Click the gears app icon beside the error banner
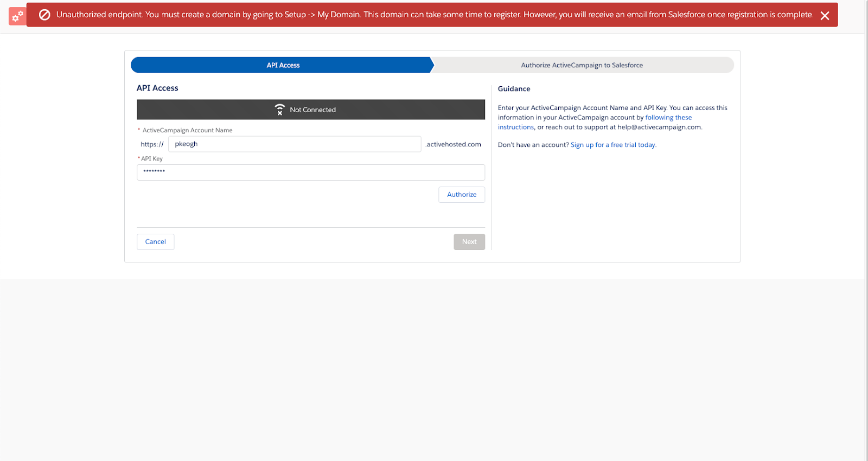Screen dimensions: 868x461 [17, 16]
